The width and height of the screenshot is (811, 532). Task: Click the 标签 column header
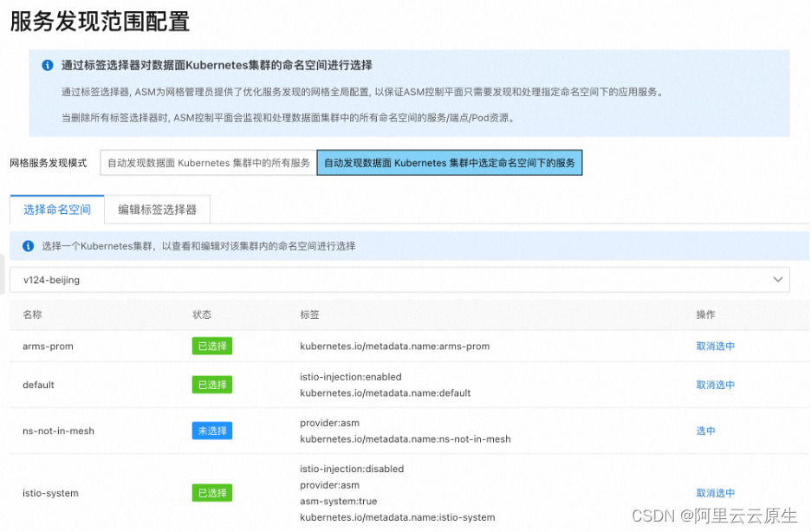pos(310,315)
